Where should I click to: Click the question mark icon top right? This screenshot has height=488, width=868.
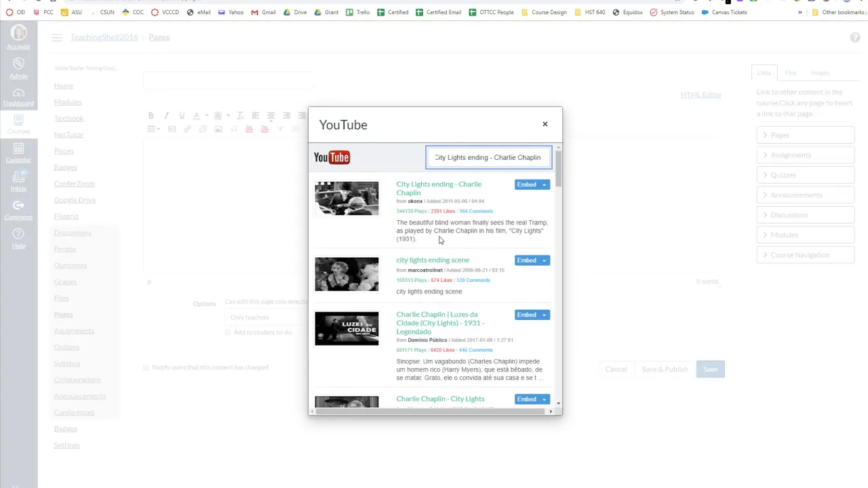(855, 37)
